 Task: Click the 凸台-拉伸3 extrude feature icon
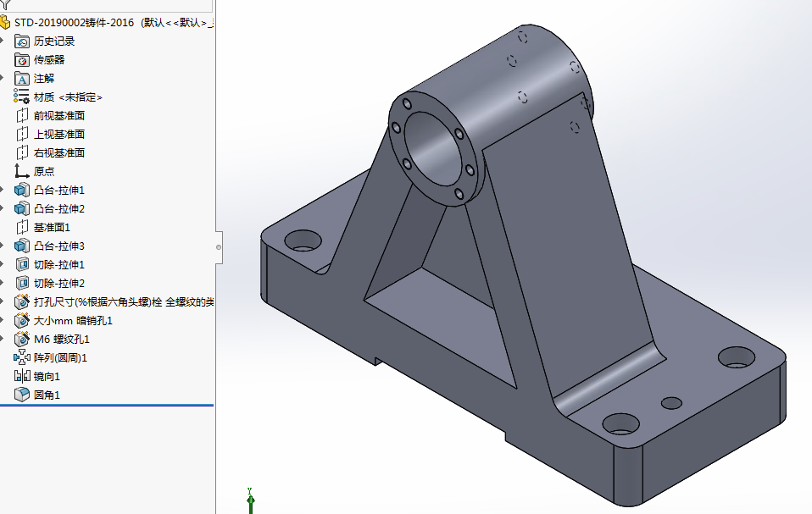click(22, 246)
